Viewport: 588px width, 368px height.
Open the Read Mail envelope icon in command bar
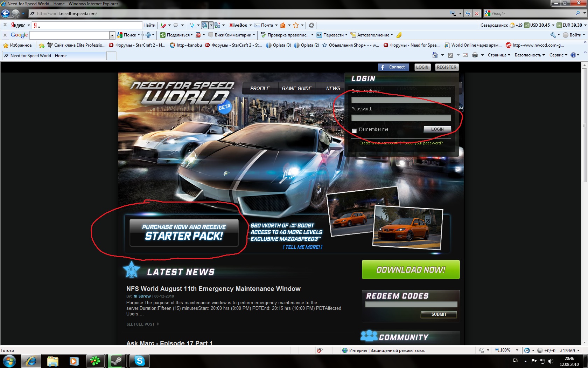(x=465, y=55)
